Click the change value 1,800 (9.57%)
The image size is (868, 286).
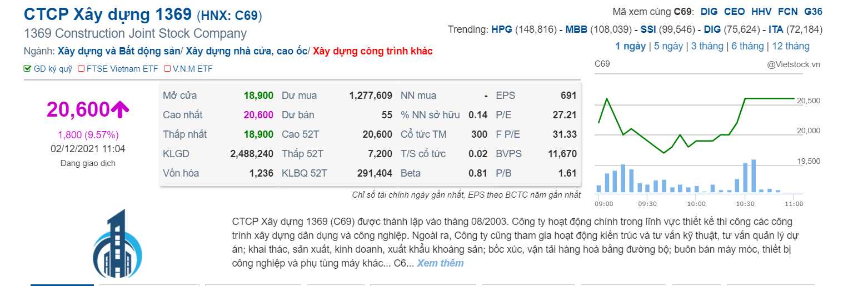point(88,135)
